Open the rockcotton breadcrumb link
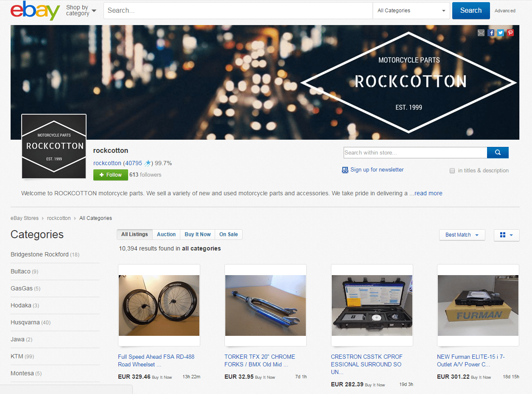 (59, 218)
